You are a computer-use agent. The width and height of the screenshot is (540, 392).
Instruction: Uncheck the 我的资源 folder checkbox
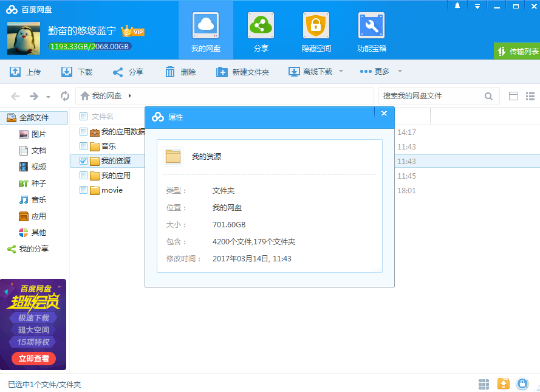point(83,160)
